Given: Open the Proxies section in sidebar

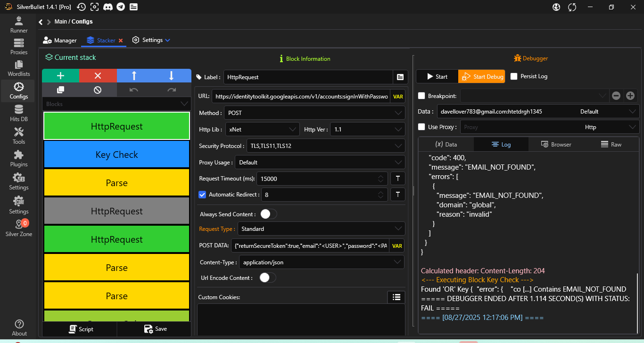Looking at the screenshot, I should pos(19,47).
